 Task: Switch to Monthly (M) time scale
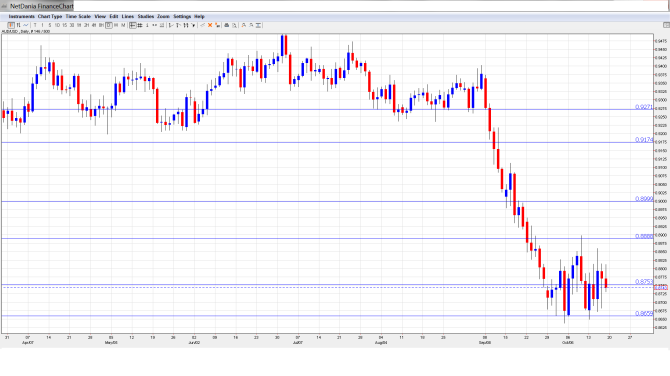(x=123, y=25)
